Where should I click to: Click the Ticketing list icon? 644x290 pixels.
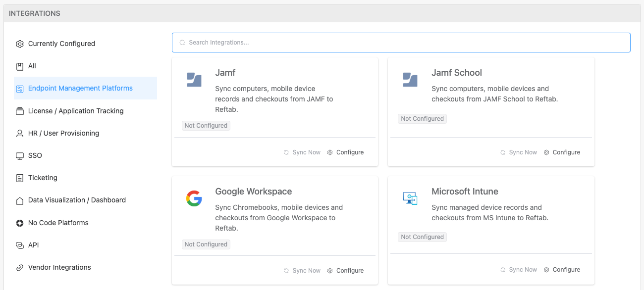point(20,178)
